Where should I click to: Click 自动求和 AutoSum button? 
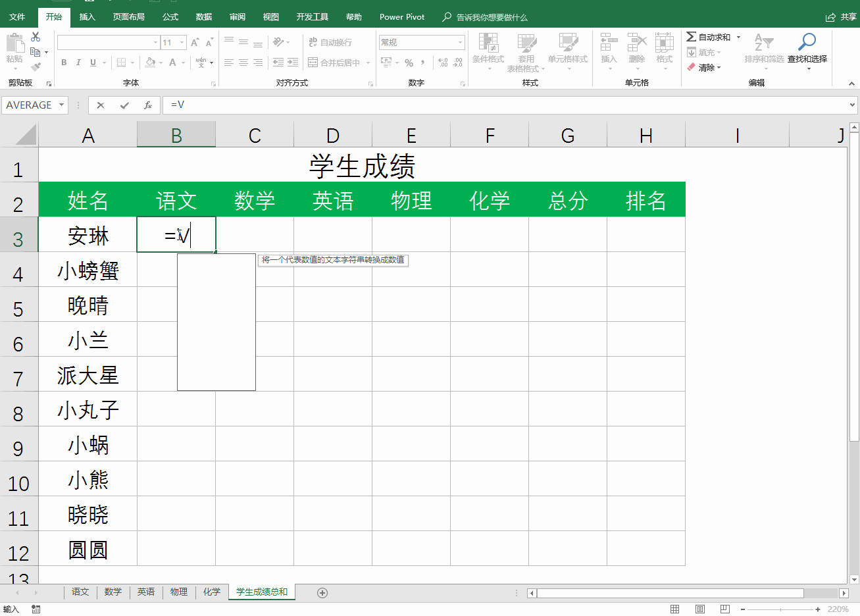click(x=709, y=37)
